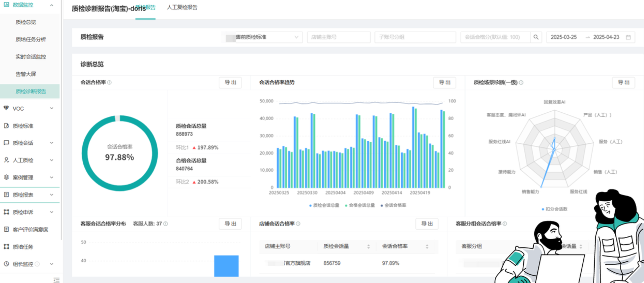Expand the VOC menu group
The width and height of the screenshot is (644, 283).
tap(52, 108)
